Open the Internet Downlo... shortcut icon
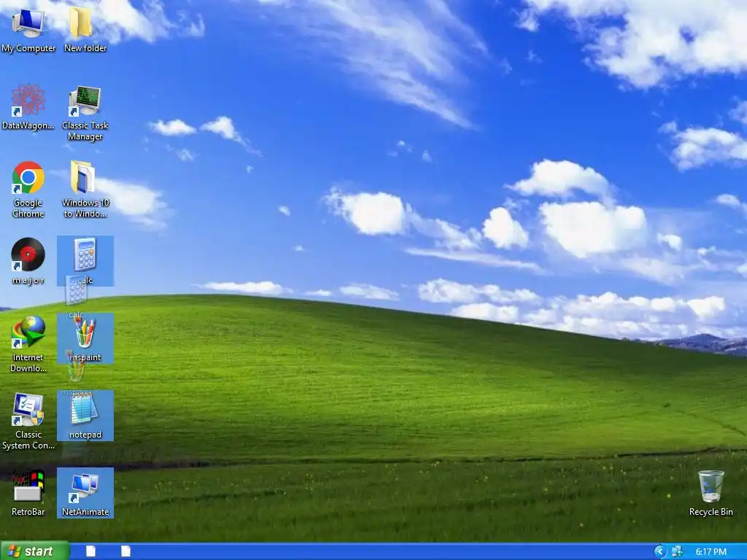Image resolution: width=747 pixels, height=560 pixels. [28, 344]
